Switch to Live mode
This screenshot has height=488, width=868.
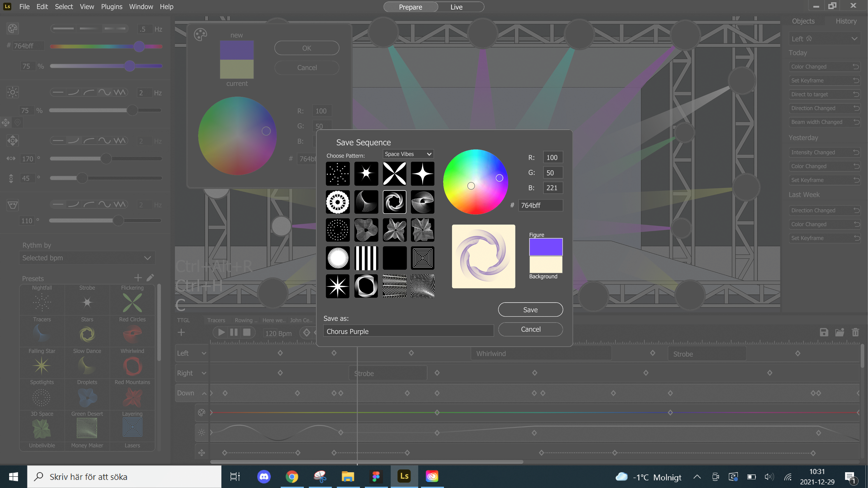click(457, 7)
